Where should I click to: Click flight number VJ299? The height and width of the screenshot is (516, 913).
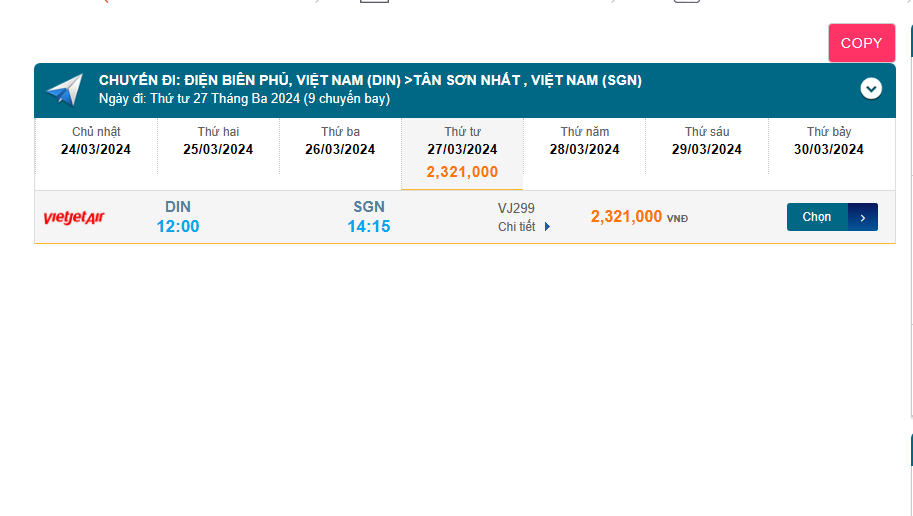pyautogui.click(x=516, y=208)
